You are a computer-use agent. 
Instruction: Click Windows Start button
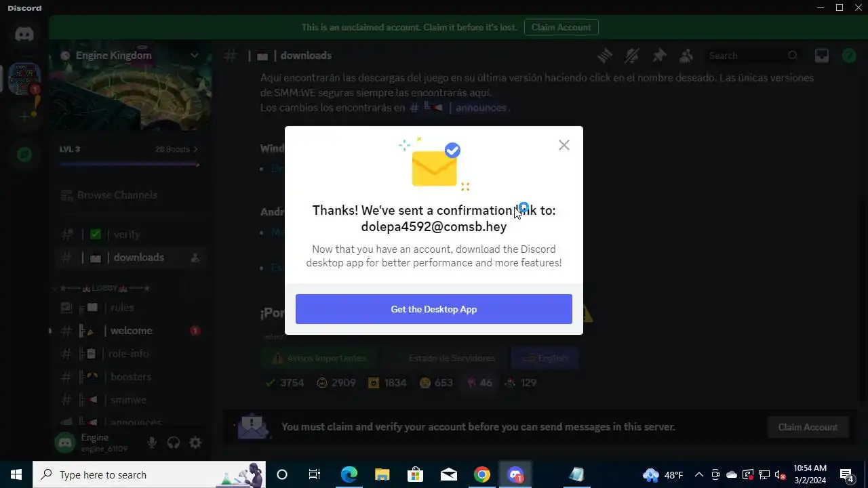tap(16, 474)
